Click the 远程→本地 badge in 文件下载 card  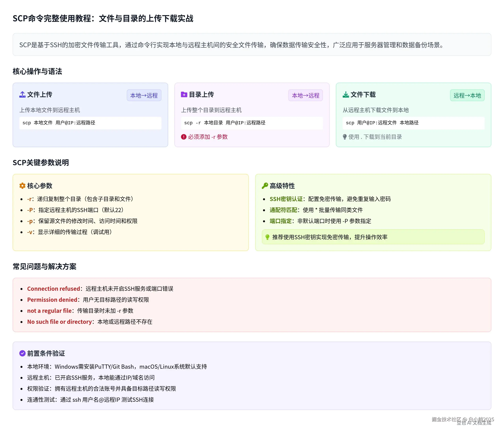point(467,95)
